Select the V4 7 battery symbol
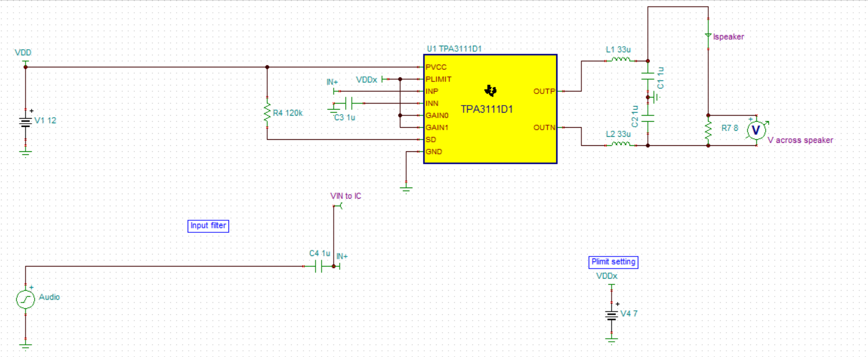Screen dimensions: 868x357 [611, 315]
